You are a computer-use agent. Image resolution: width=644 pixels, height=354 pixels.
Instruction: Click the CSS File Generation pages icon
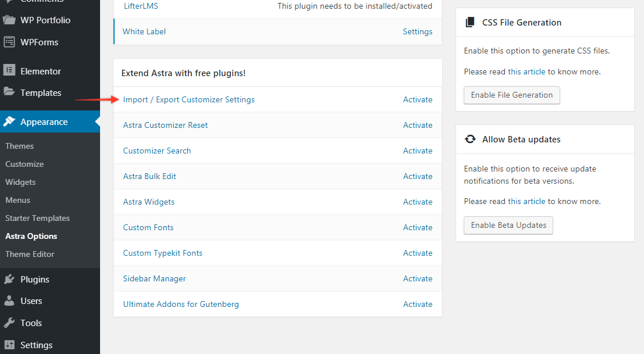[x=470, y=22]
